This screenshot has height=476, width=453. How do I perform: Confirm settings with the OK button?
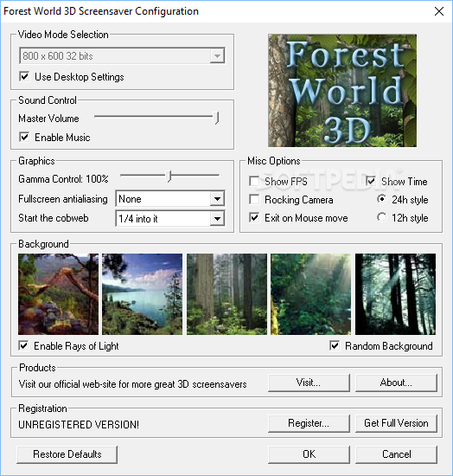pos(309,454)
